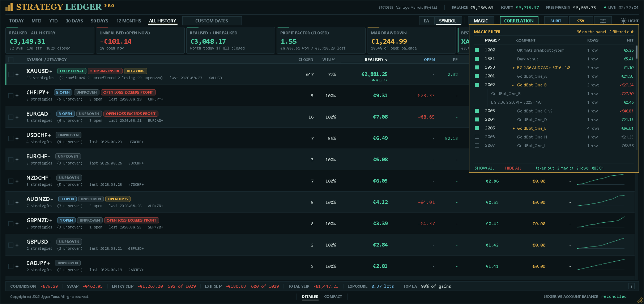644x304 pixels.
Task: Click the camera screenshot icon
Action: [x=603, y=21]
